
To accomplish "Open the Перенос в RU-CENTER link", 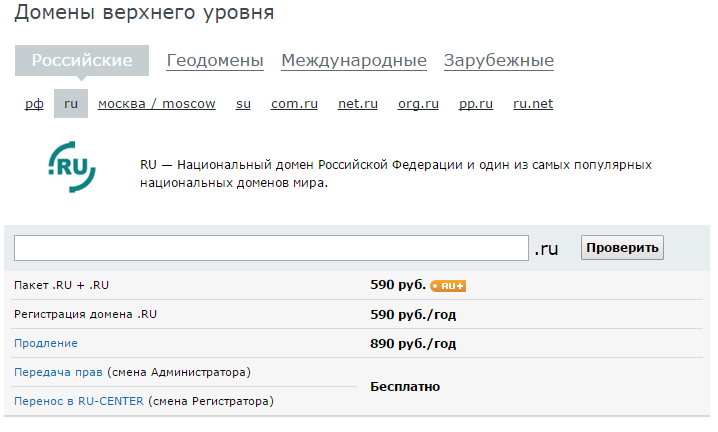I will point(80,401).
